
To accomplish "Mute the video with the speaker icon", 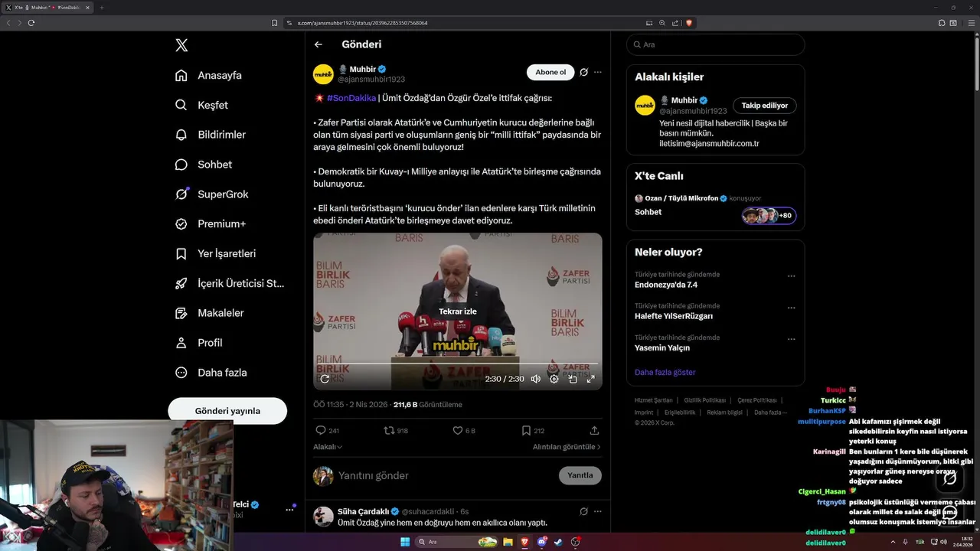I will click(x=536, y=379).
